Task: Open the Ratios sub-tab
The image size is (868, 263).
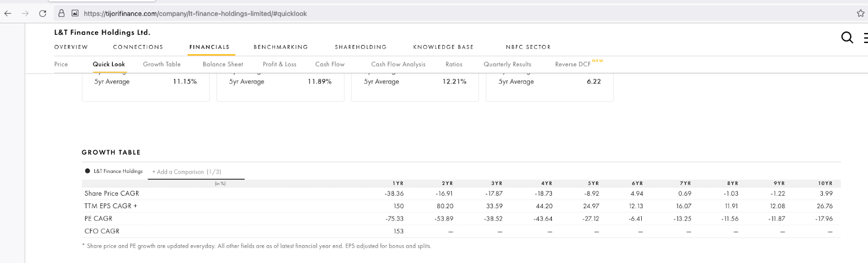Action: (x=454, y=64)
